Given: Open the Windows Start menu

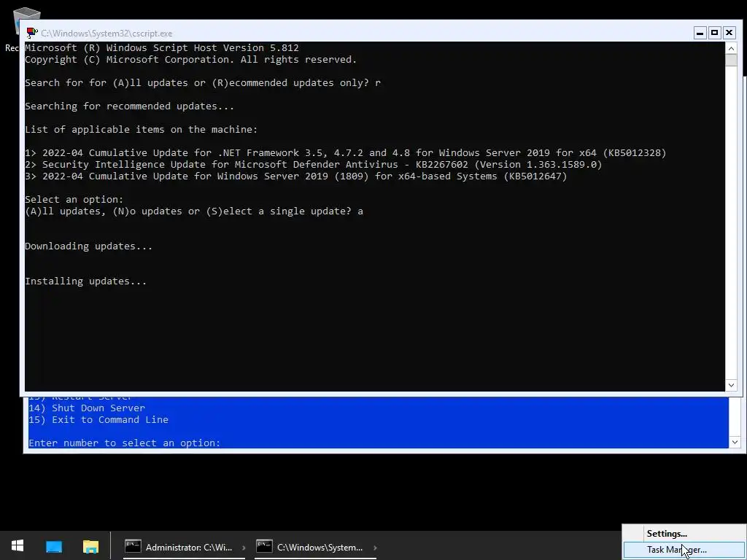Looking at the screenshot, I should point(18,545).
